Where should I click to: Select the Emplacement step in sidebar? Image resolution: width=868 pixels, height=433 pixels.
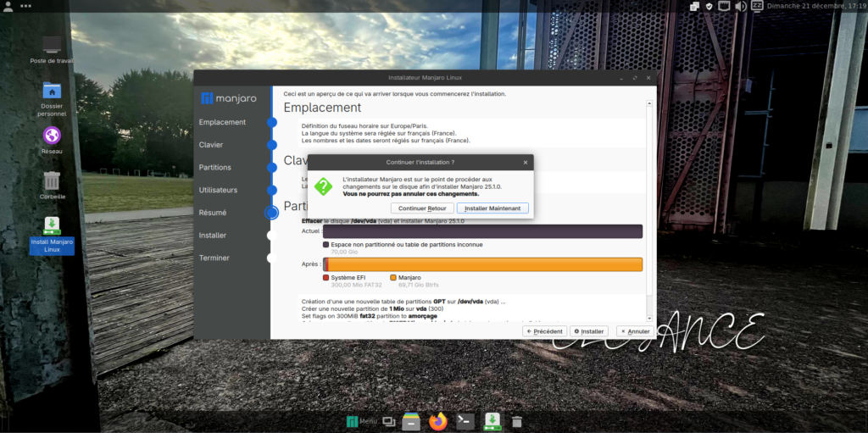point(222,122)
